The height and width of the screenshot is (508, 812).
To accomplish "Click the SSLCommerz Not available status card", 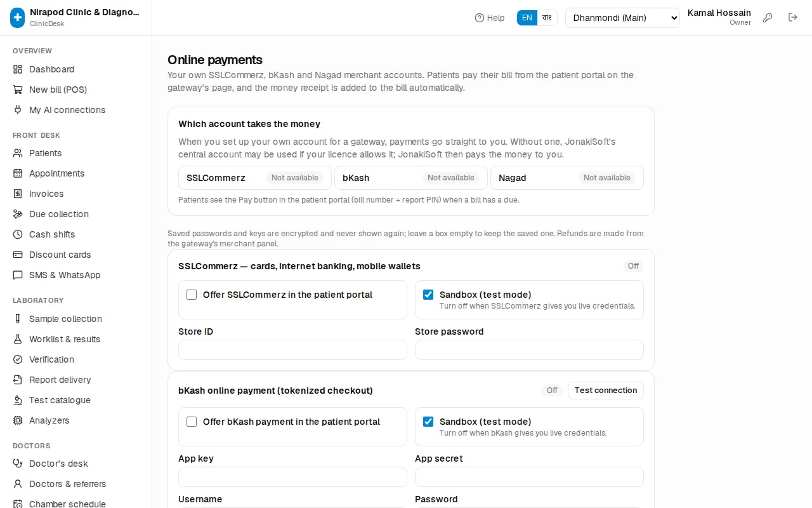I will point(255,178).
